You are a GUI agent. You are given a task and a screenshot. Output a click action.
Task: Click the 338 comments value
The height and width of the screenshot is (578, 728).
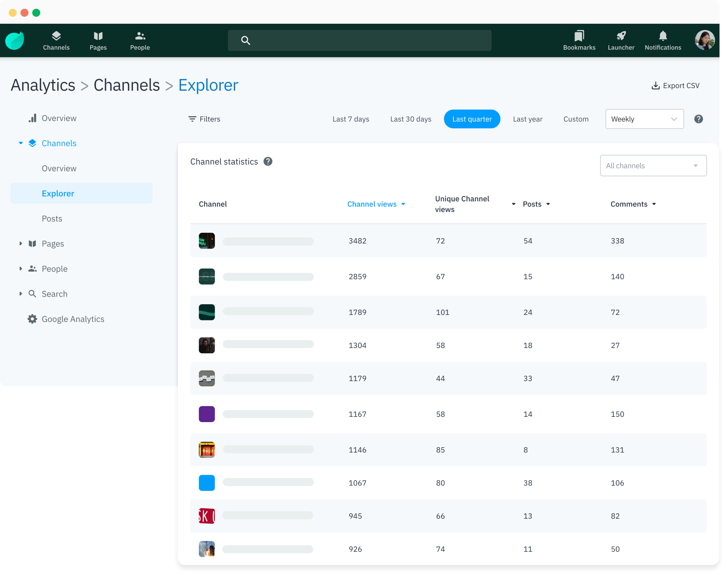click(617, 241)
